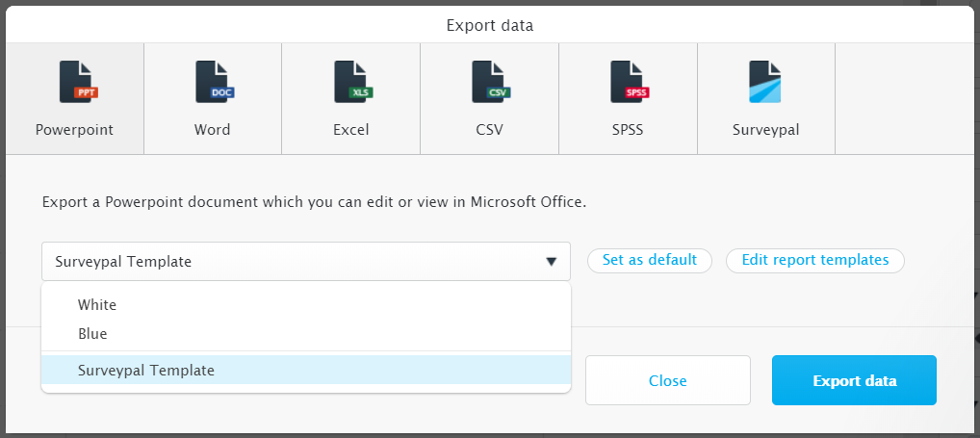Start export with Export data button

855,380
